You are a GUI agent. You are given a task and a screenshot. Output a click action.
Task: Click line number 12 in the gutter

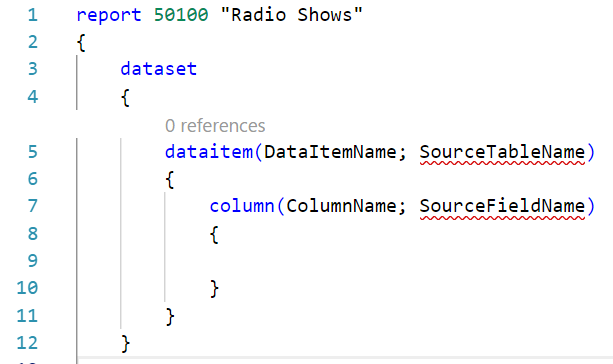click(27, 342)
